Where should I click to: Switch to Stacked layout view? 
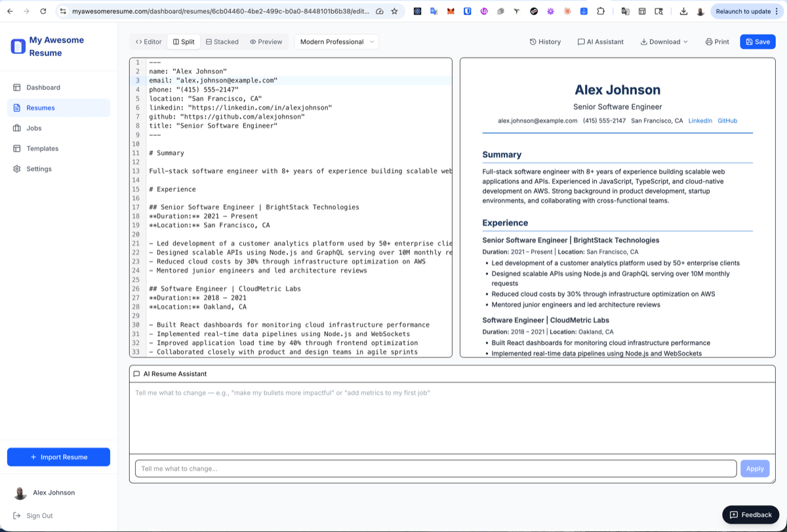pos(222,41)
